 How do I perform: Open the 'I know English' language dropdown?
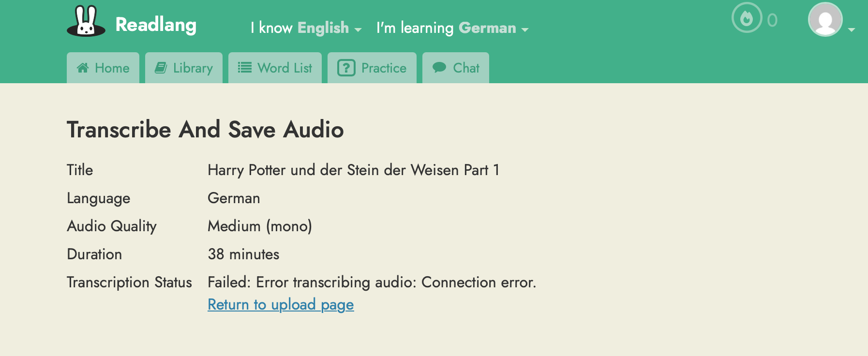pos(306,28)
